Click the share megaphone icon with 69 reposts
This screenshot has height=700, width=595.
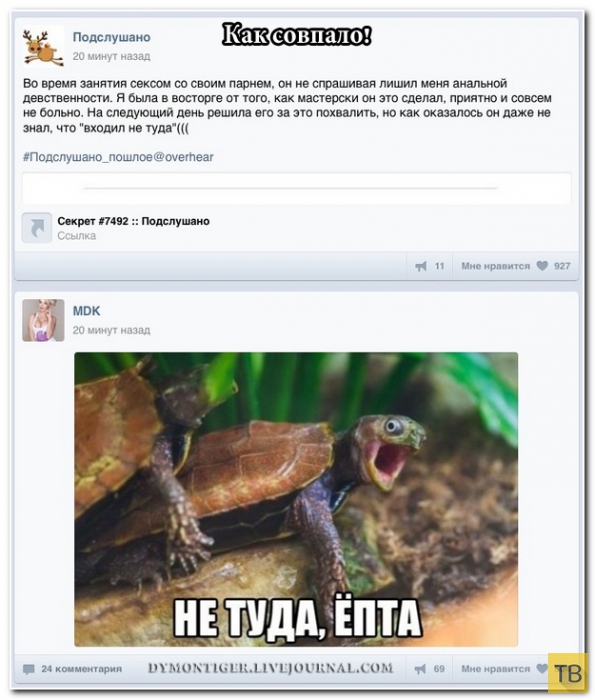[x=420, y=669]
